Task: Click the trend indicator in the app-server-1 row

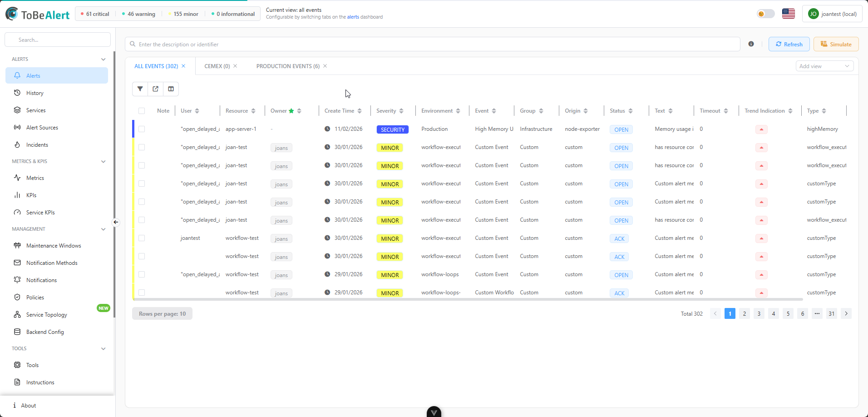Action: tap(761, 129)
